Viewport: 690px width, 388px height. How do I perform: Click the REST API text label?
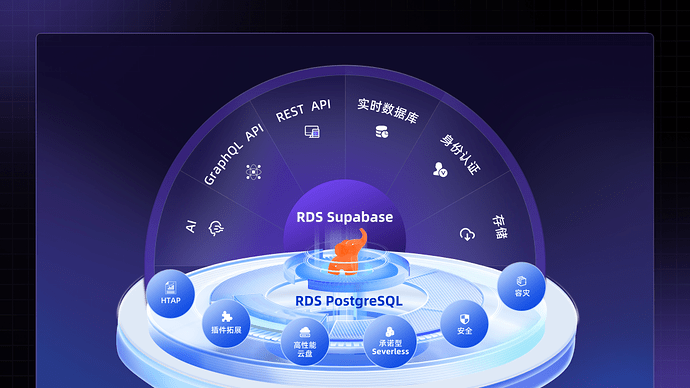pyautogui.click(x=303, y=110)
